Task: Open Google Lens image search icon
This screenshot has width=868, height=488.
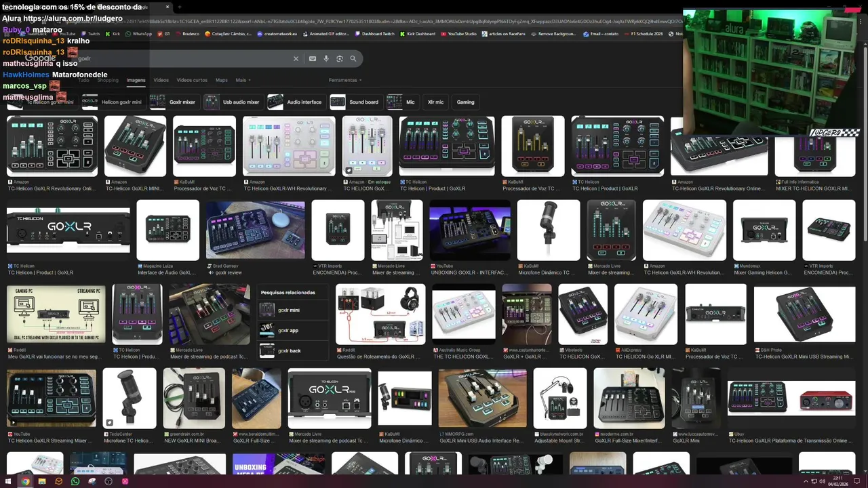Action: (340, 59)
